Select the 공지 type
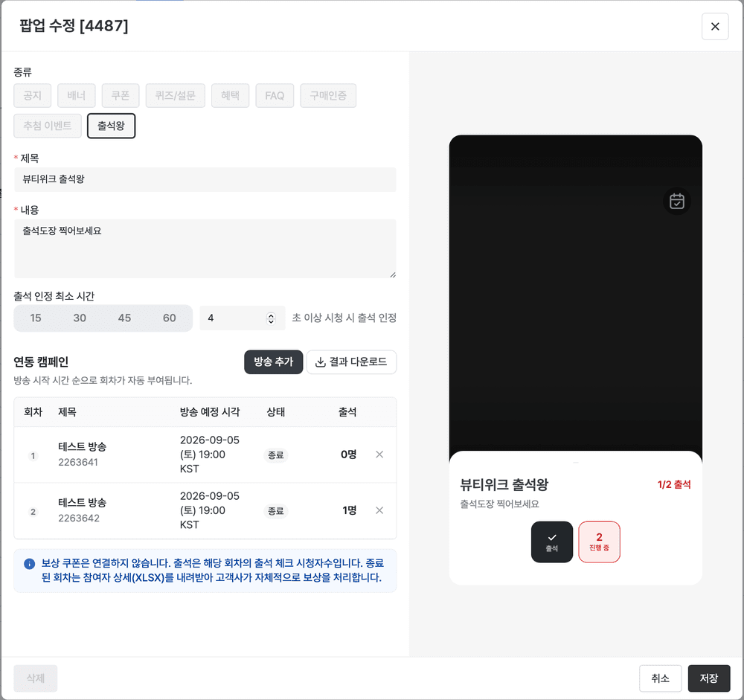 point(32,96)
